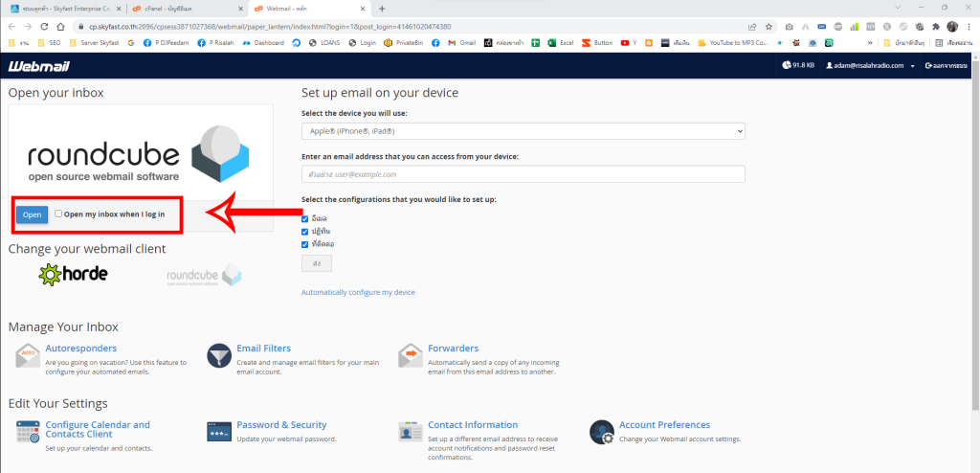The height and width of the screenshot is (473, 980).
Task: Uncheck the อีเมล configuration checkbox
Action: click(x=305, y=219)
